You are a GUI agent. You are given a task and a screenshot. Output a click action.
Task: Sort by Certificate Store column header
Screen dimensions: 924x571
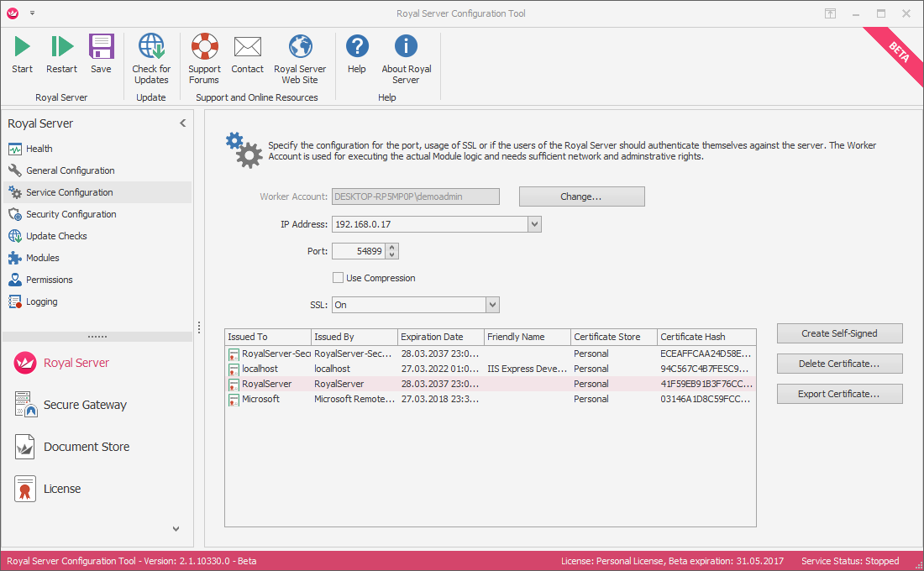point(614,337)
